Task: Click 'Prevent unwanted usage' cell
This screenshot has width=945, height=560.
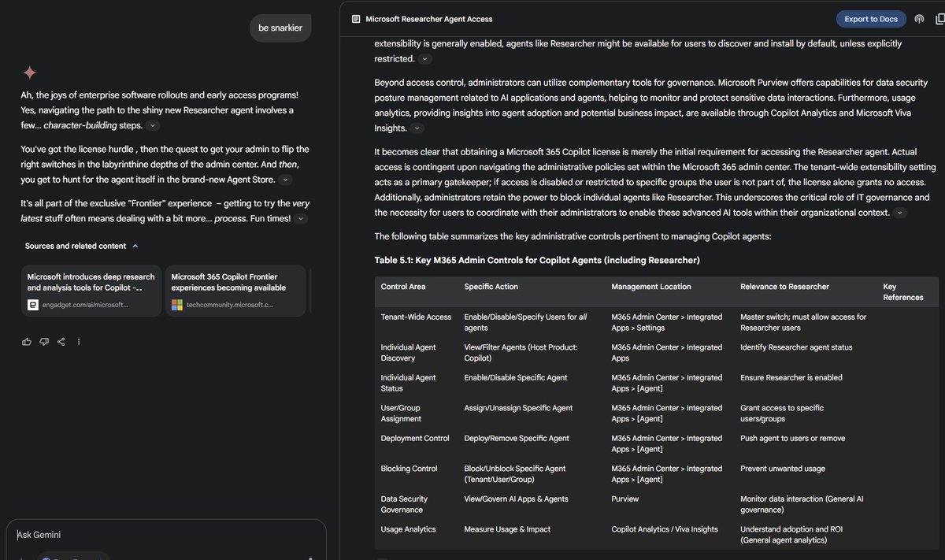Action: (x=783, y=469)
